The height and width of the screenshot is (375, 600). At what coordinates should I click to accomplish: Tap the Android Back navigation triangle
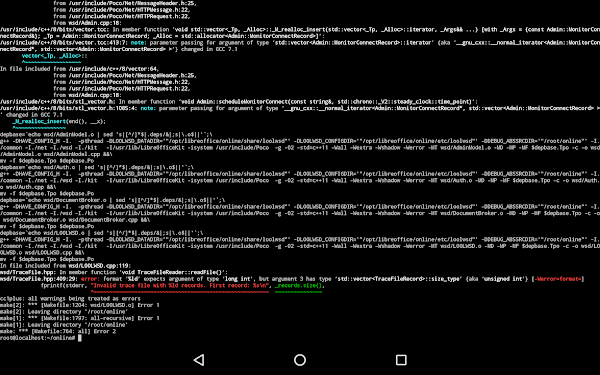click(199, 360)
